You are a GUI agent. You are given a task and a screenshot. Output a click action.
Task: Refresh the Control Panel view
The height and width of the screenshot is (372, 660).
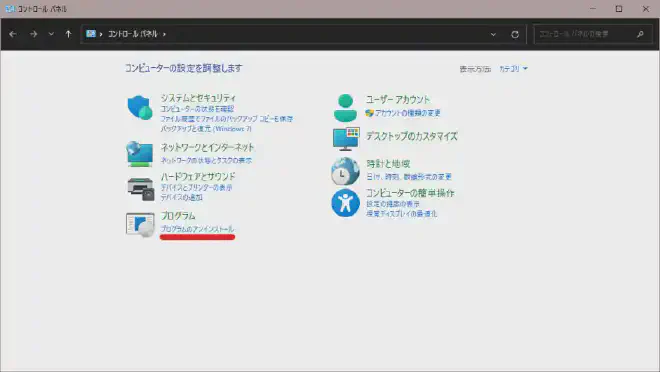coord(515,35)
